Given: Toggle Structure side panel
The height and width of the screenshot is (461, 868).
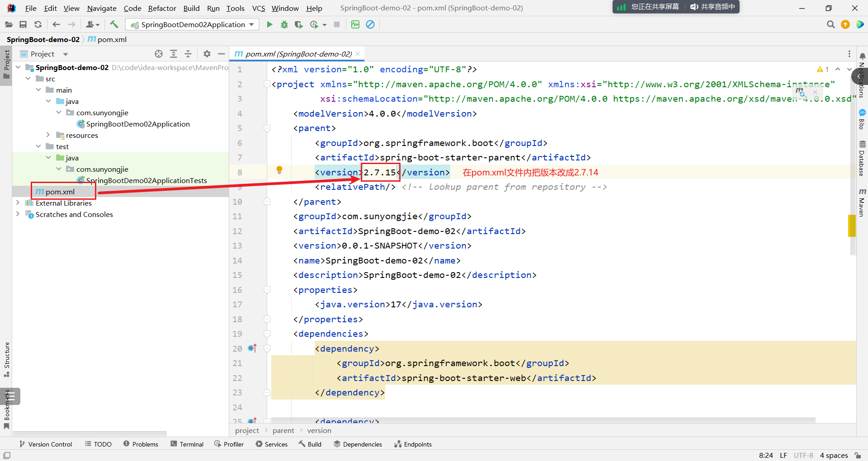Looking at the screenshot, I should pyautogui.click(x=6, y=360).
